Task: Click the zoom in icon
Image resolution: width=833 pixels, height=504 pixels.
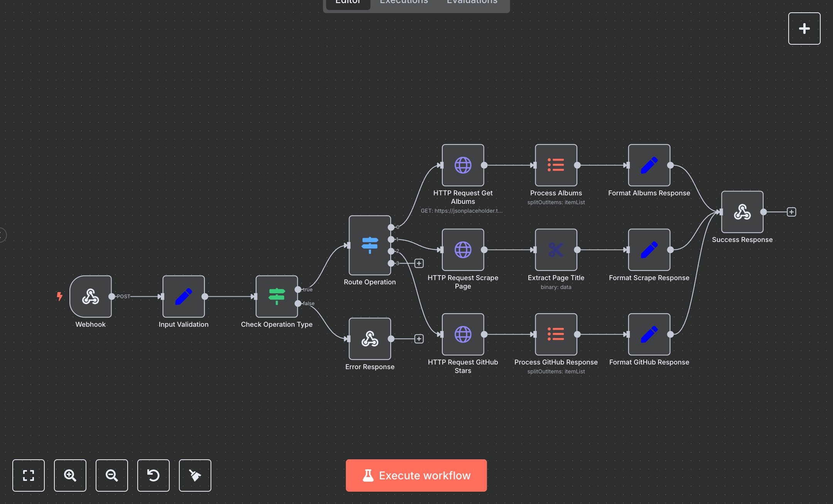Action: point(70,475)
